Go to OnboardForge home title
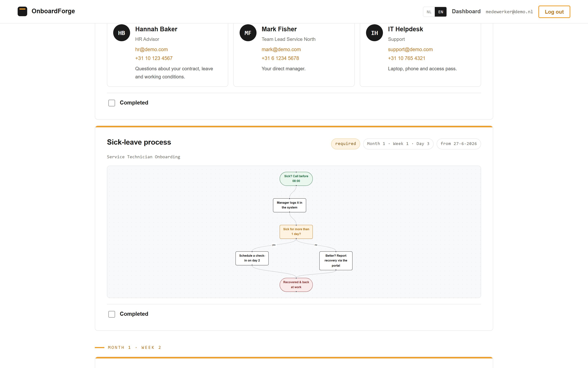The image size is (588, 368). [53, 11]
